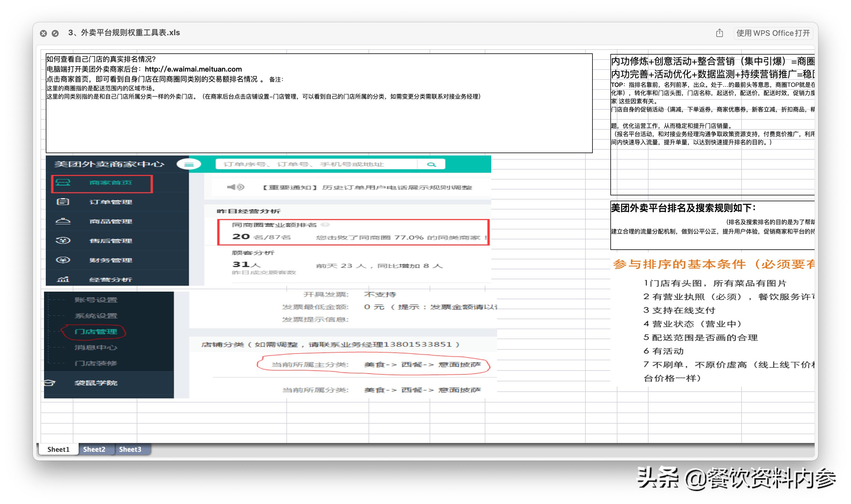Viewport: 851px width, 504px height.
Task: Click the teal search magnifier icon
Action: coord(431,164)
